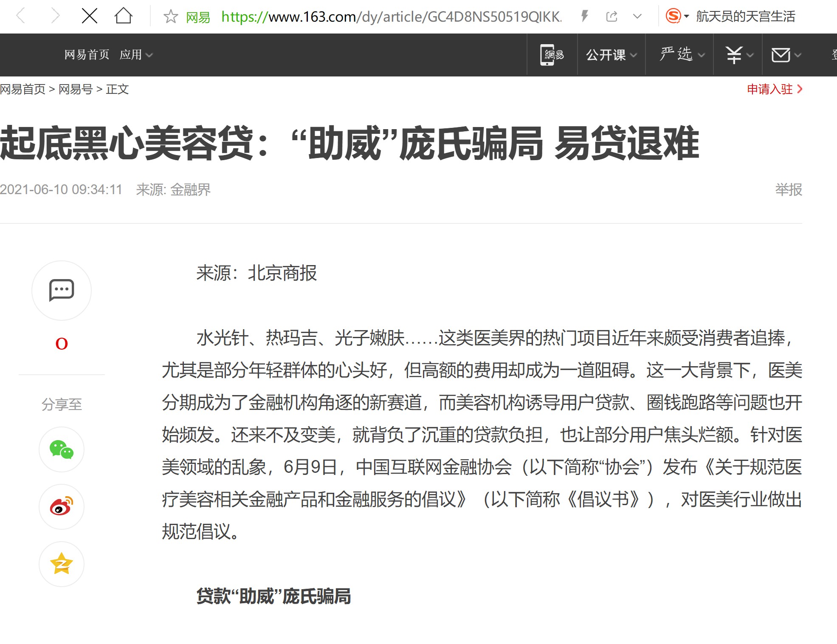Open the mail envelope icon menu
This screenshot has height=644, width=837.
[x=786, y=55]
